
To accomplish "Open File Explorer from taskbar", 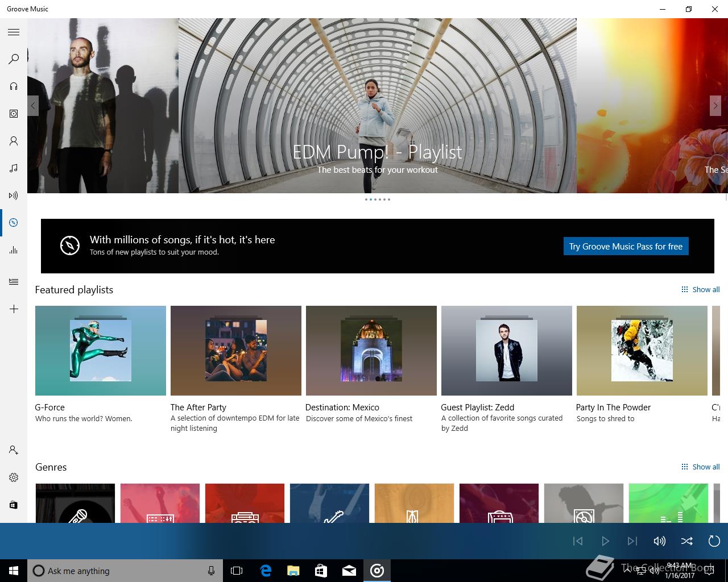I will click(293, 571).
